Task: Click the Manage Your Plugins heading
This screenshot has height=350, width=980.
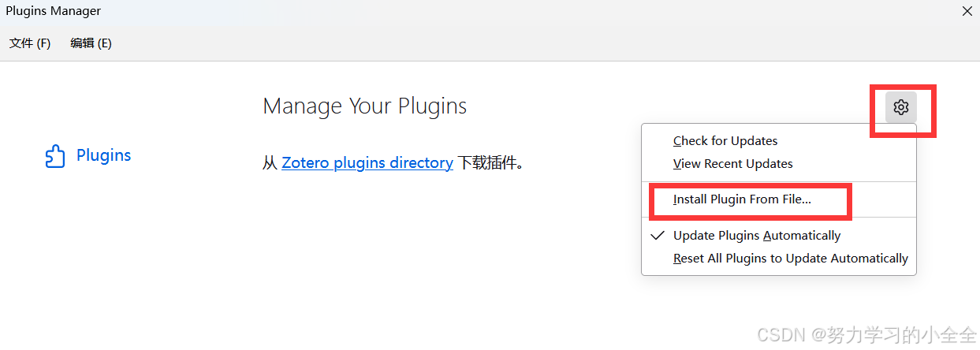Action: click(x=365, y=106)
